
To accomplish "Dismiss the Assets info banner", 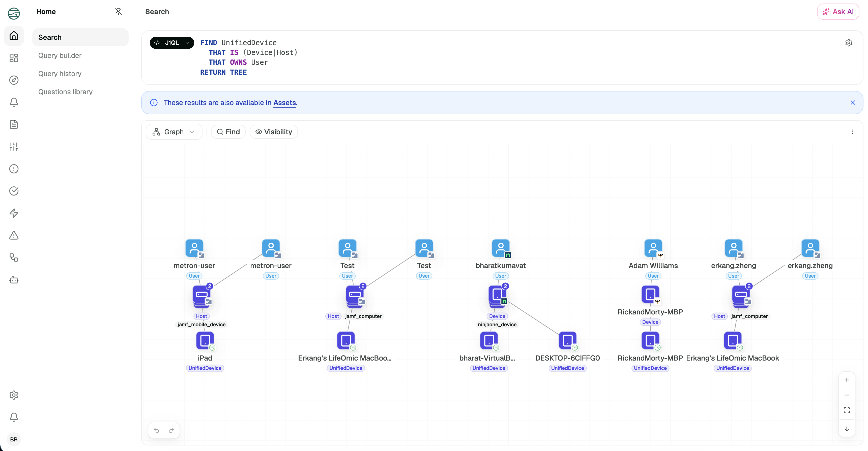I will click(x=853, y=103).
